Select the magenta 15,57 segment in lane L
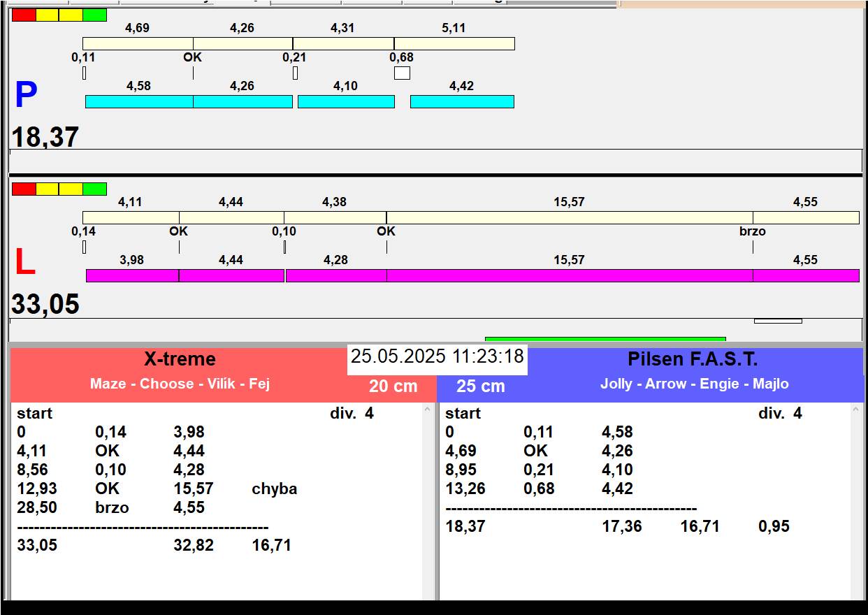 (569, 275)
